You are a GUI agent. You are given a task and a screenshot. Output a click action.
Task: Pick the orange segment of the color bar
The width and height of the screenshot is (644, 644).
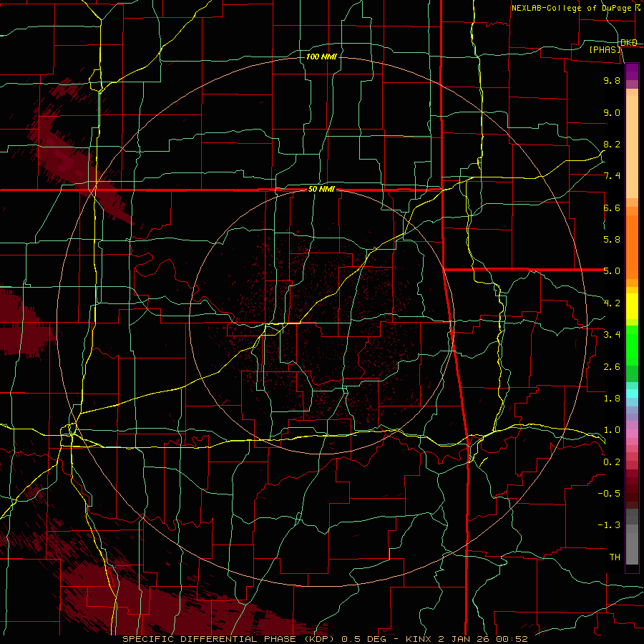pos(632,246)
